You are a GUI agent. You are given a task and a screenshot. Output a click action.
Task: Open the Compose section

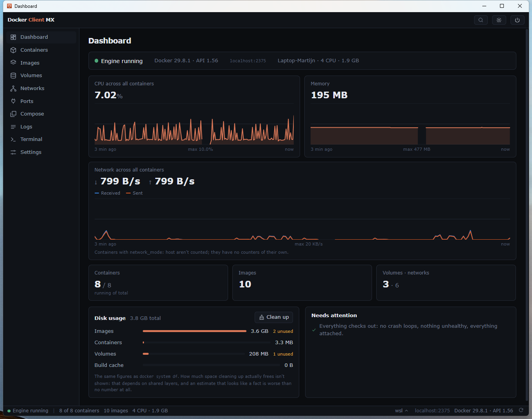tap(41, 114)
